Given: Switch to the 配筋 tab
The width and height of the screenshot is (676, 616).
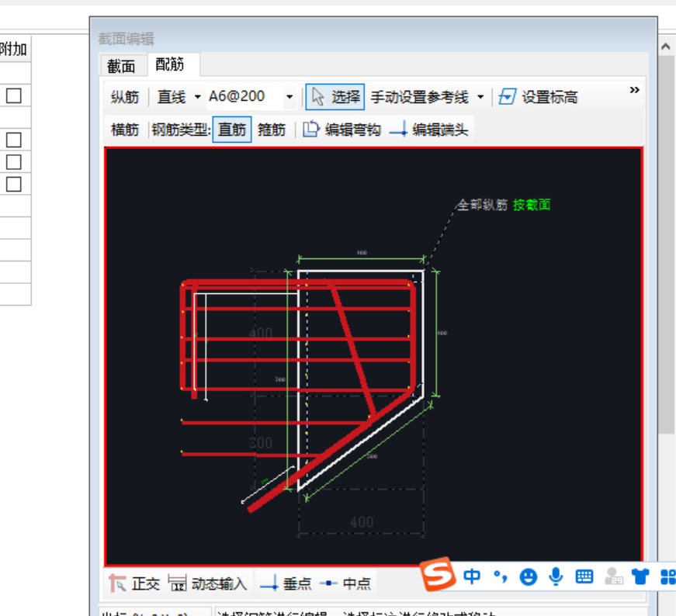Looking at the screenshot, I should tap(170, 64).
